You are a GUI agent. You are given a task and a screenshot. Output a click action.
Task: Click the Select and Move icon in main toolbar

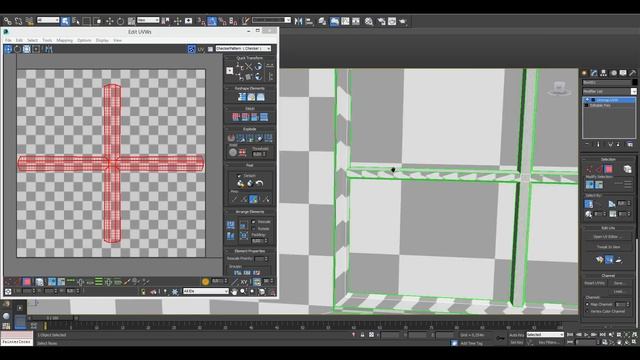(x=109, y=21)
